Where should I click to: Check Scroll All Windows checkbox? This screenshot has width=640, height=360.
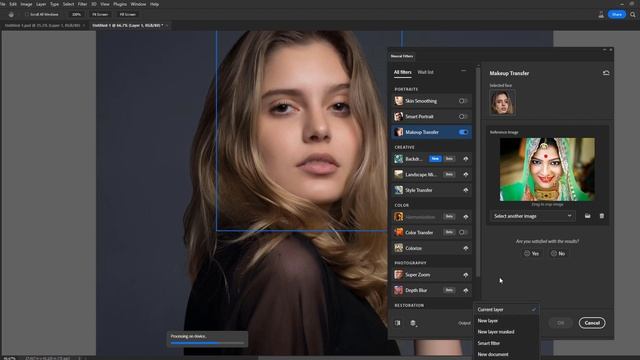coord(27,14)
